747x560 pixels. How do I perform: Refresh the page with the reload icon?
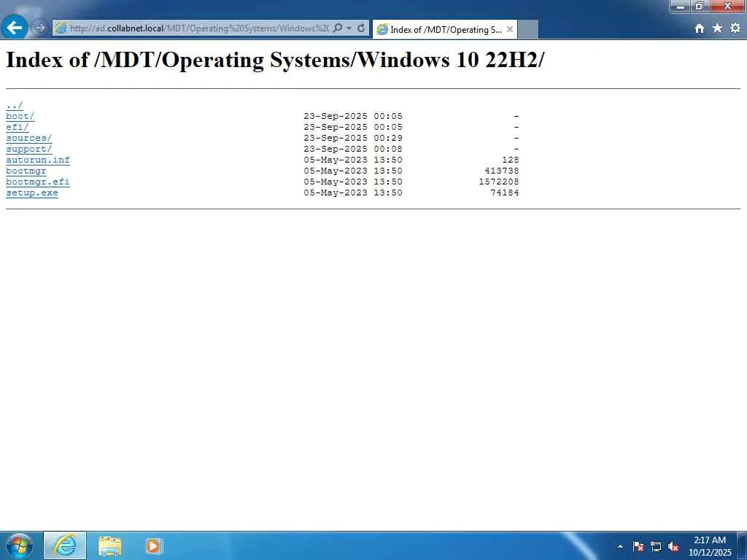tap(361, 28)
